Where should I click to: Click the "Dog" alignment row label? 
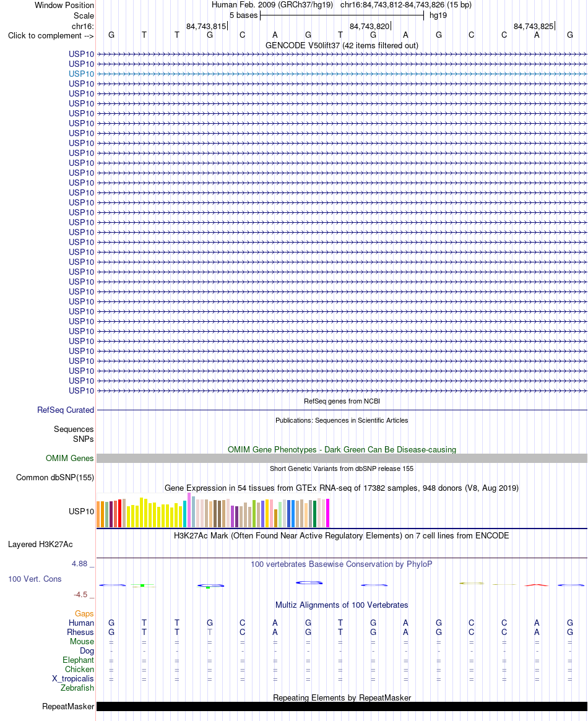click(x=87, y=651)
